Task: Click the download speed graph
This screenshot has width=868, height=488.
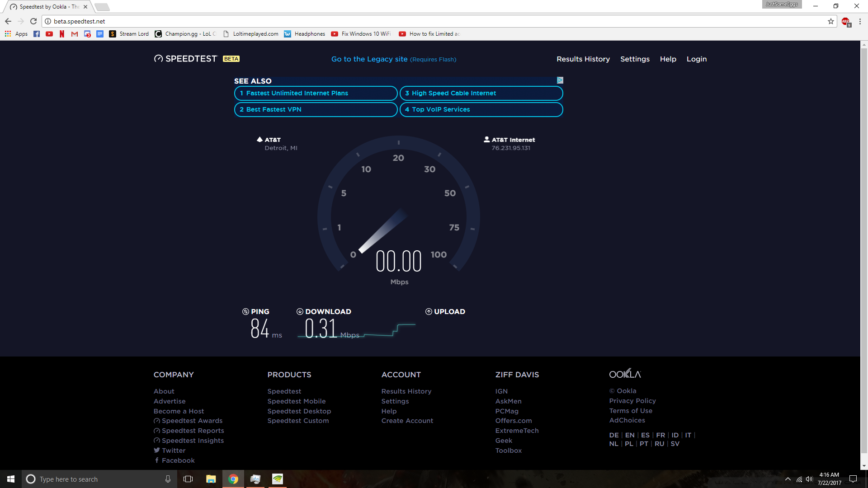Action: tap(356, 331)
